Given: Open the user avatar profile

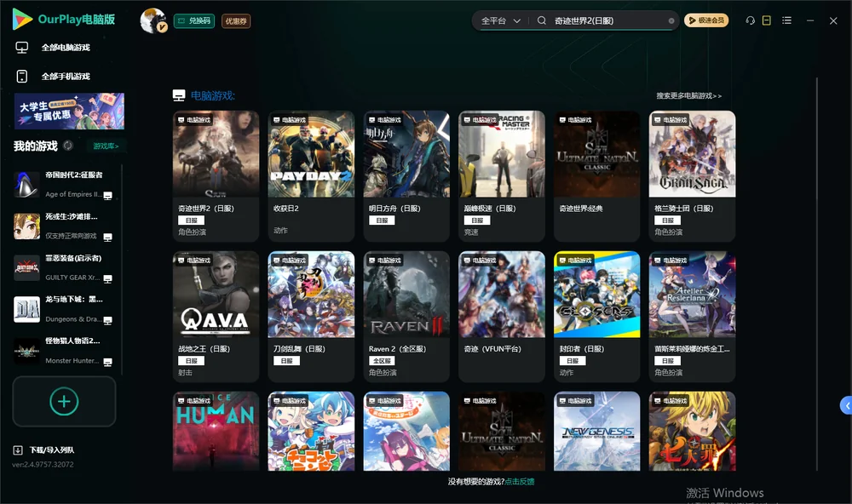Looking at the screenshot, I should pos(153,20).
